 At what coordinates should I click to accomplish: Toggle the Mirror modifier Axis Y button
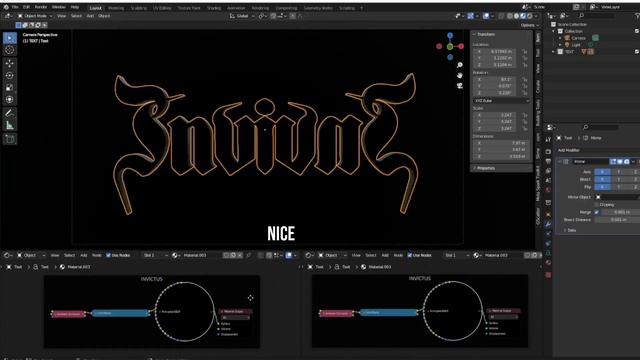(x=619, y=172)
